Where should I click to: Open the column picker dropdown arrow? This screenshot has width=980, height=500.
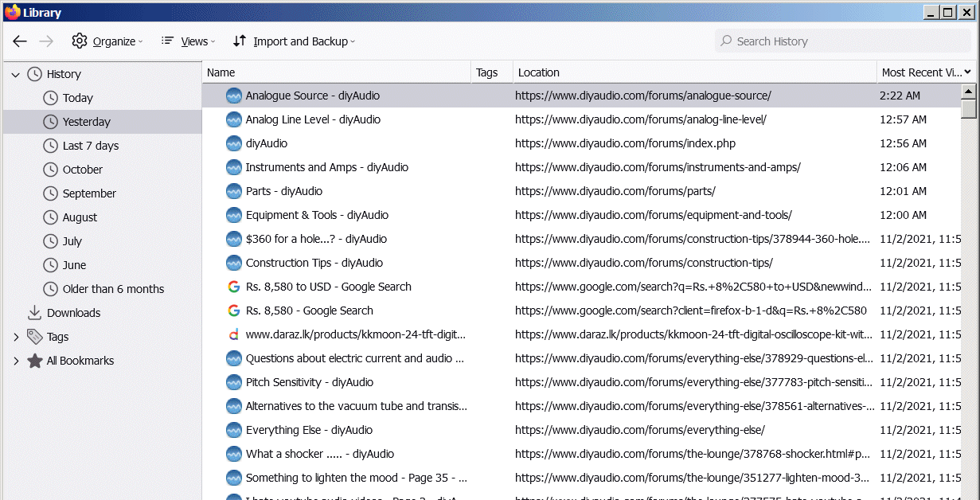pyautogui.click(x=968, y=72)
